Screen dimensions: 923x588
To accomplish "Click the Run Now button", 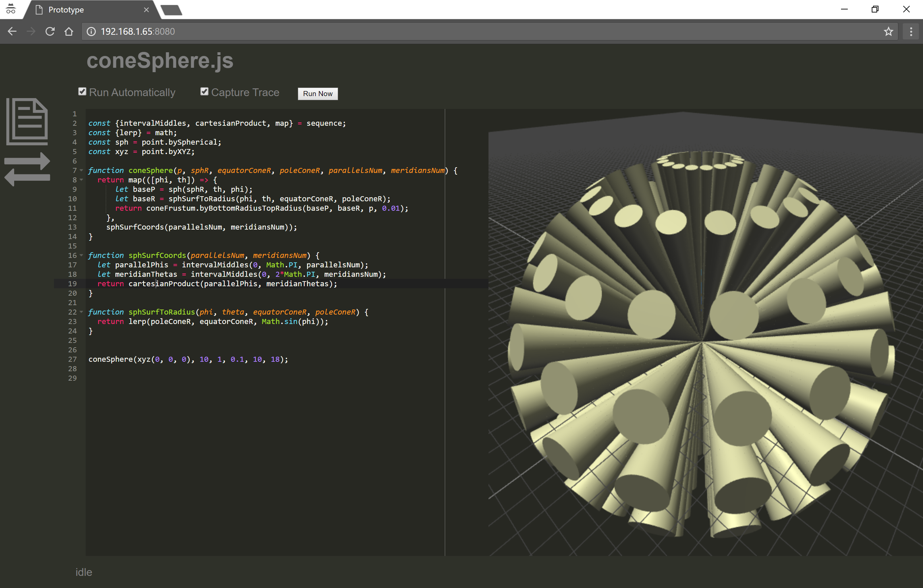I will click(x=318, y=94).
